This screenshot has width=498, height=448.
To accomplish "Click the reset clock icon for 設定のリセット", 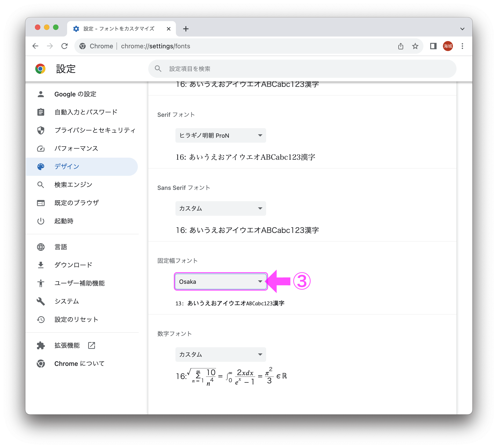I will (41, 320).
